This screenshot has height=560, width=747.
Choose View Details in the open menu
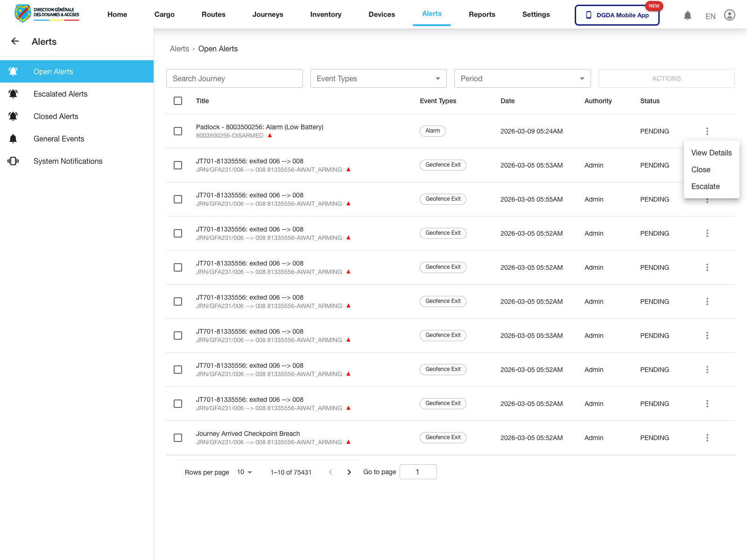click(x=711, y=153)
